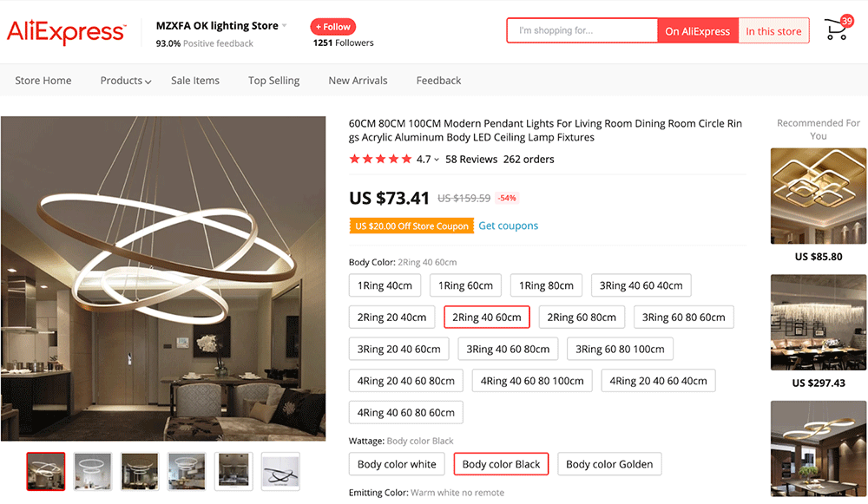Select the first product image thumbnail
This screenshot has width=868, height=504.
tap(46, 471)
